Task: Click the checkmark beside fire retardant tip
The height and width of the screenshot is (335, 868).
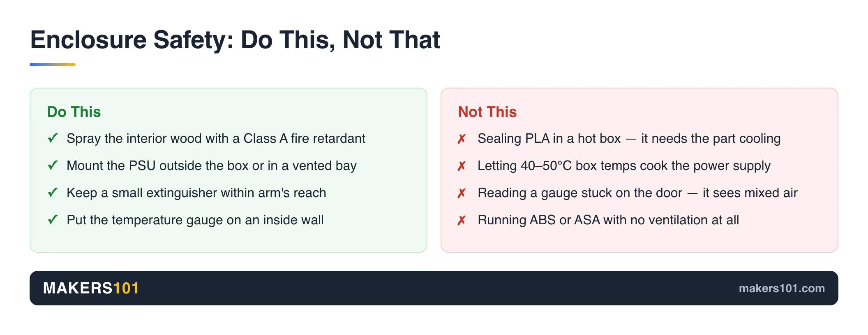Action: click(x=53, y=138)
